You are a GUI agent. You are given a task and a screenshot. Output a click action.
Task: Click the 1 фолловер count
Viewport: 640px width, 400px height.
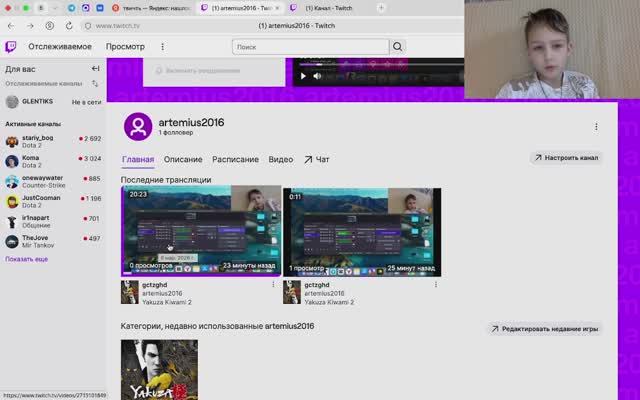point(176,133)
